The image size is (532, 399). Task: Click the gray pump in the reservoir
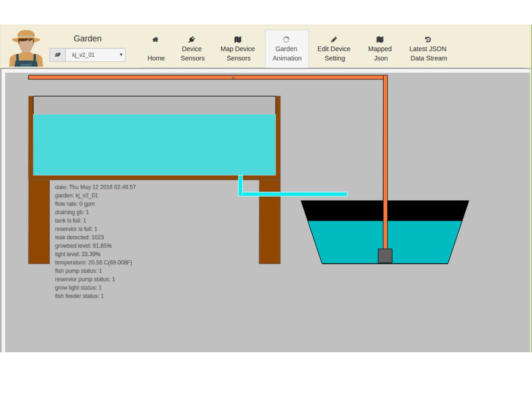(x=385, y=256)
